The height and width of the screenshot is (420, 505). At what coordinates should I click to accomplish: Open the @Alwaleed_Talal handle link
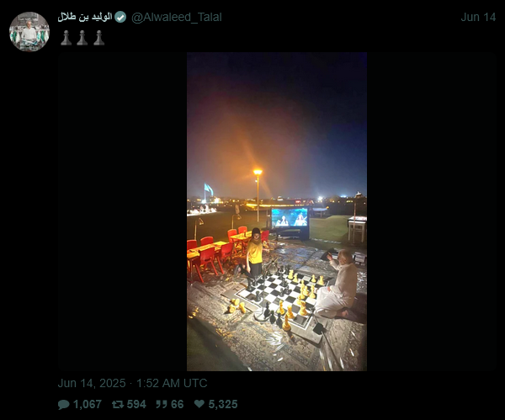177,17
